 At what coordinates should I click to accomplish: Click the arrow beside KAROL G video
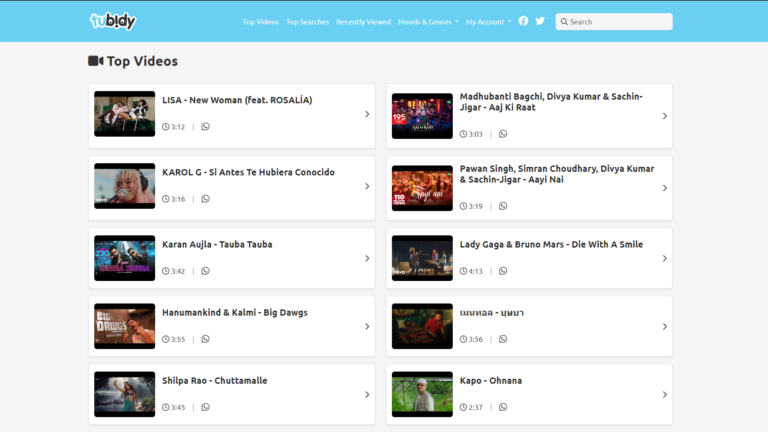tap(367, 186)
